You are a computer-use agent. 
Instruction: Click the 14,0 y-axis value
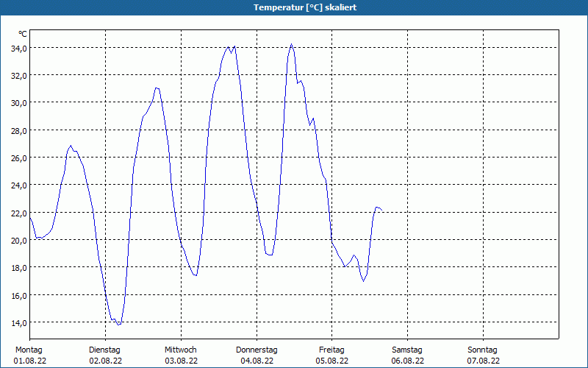pyautogui.click(x=18, y=322)
